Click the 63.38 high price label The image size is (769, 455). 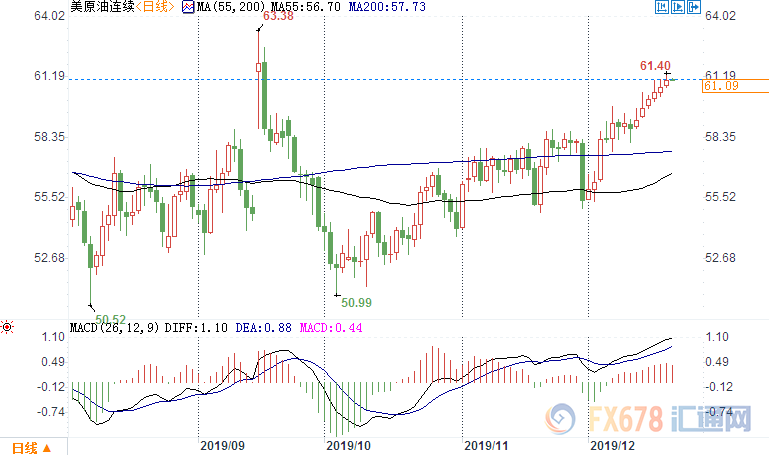pyautogui.click(x=279, y=16)
